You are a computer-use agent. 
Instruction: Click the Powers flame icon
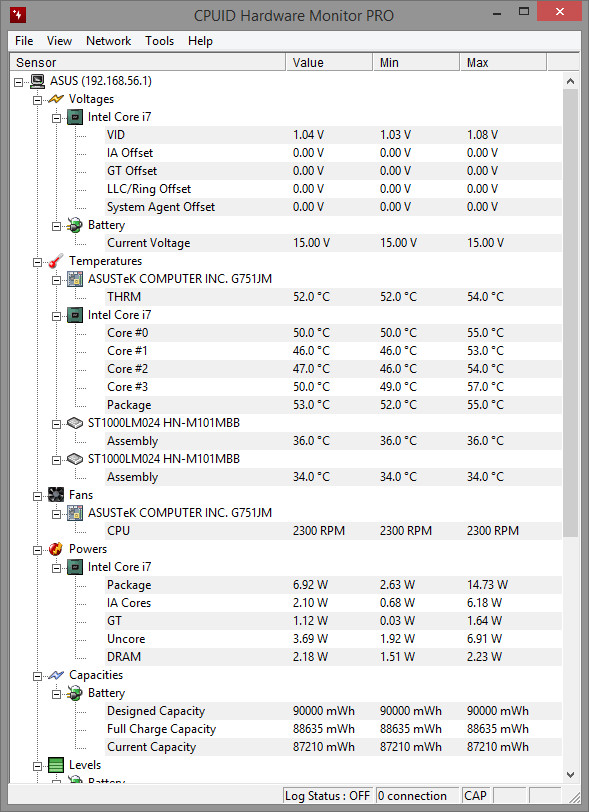click(x=56, y=549)
